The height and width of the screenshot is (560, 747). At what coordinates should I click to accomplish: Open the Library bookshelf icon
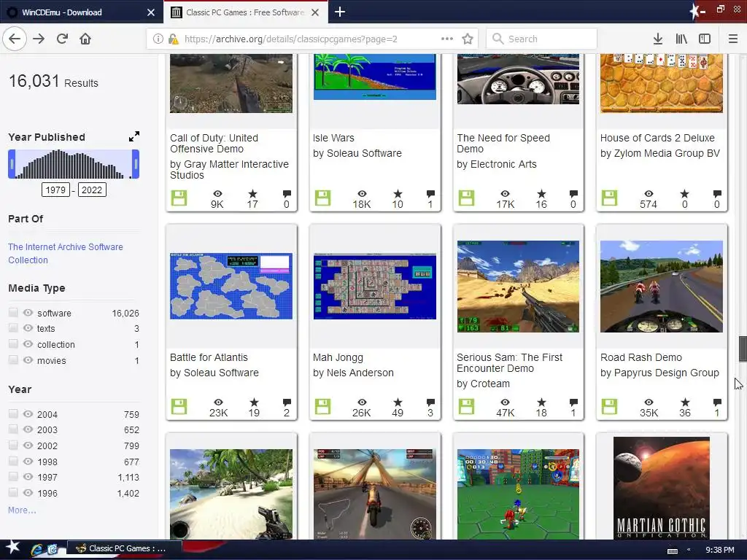tap(681, 39)
